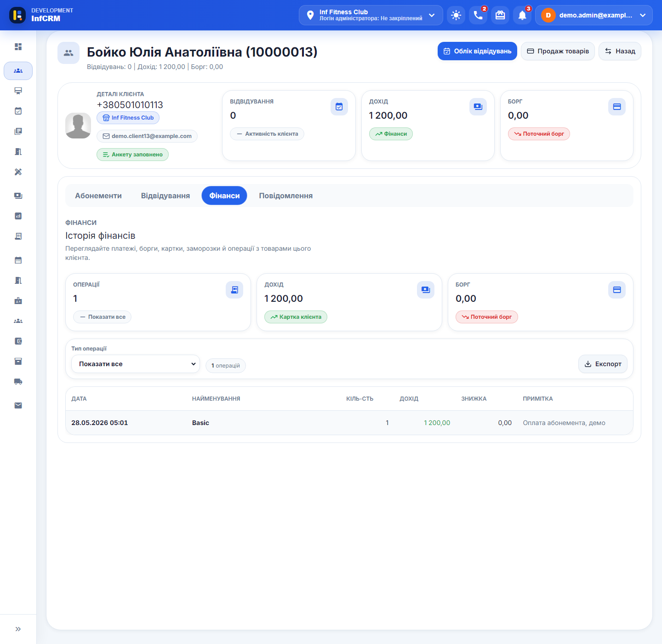
Task: Switch to the Абонементи tab
Action: tap(98, 195)
